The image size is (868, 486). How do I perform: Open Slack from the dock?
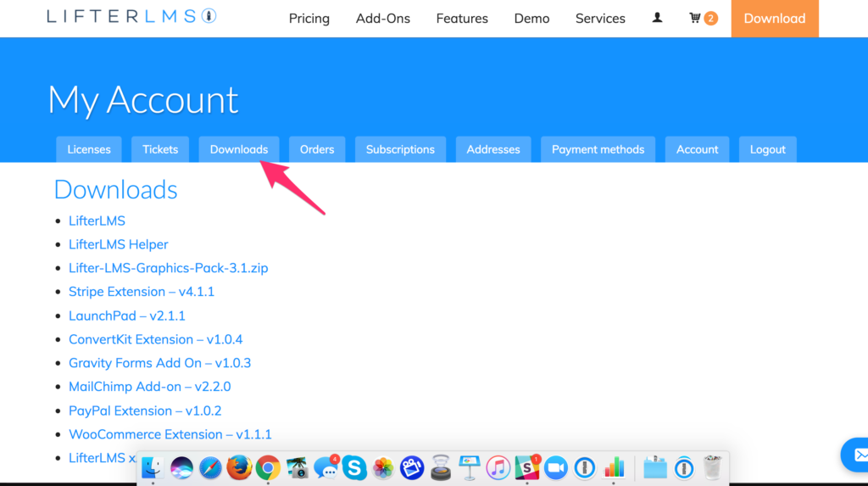[527, 467]
